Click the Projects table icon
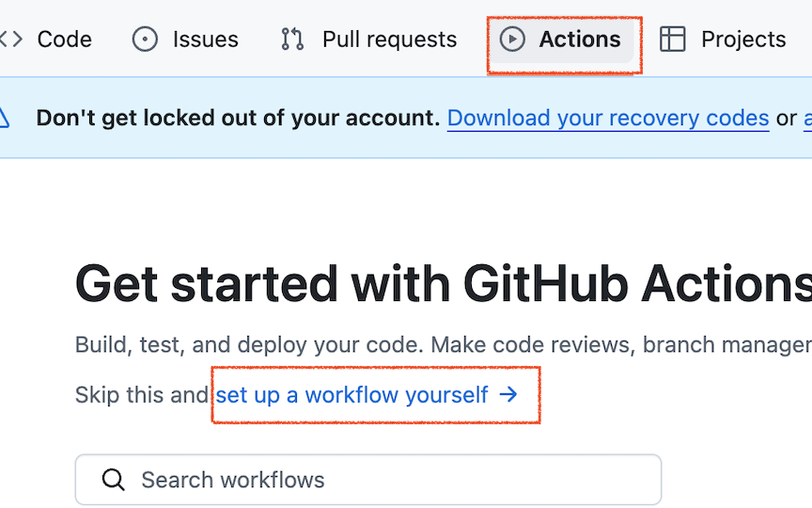The image size is (812, 508). pos(673,40)
